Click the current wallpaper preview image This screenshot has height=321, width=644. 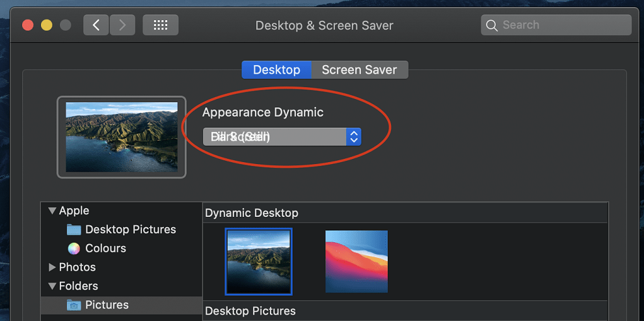(122, 137)
